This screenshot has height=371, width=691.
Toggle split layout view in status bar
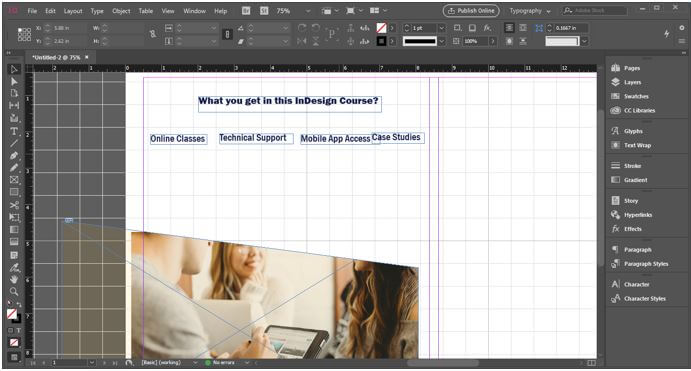pos(591,363)
